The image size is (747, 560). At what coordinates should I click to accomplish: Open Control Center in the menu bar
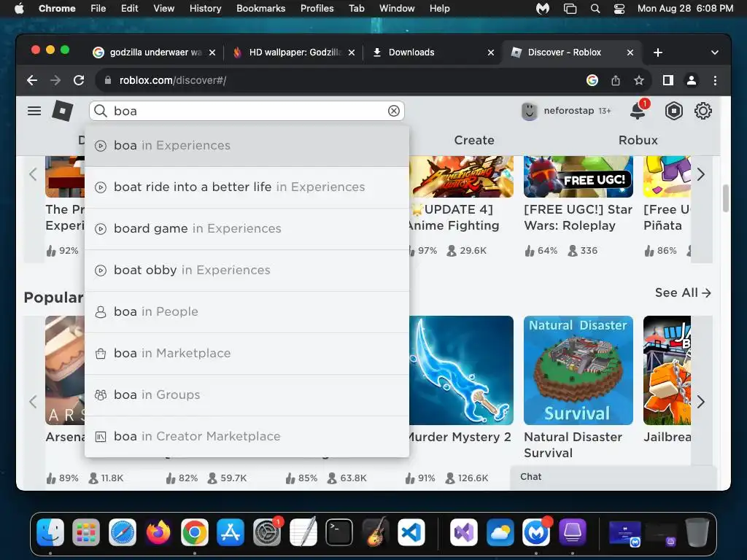(x=619, y=9)
